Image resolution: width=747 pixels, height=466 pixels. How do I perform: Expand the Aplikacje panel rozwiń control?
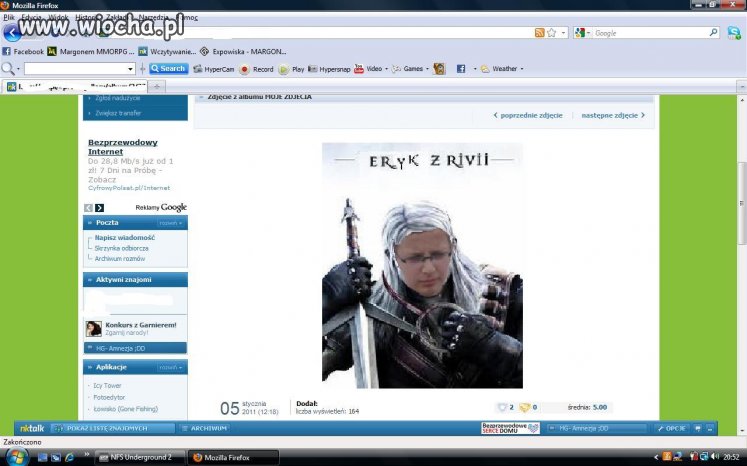coord(171,367)
